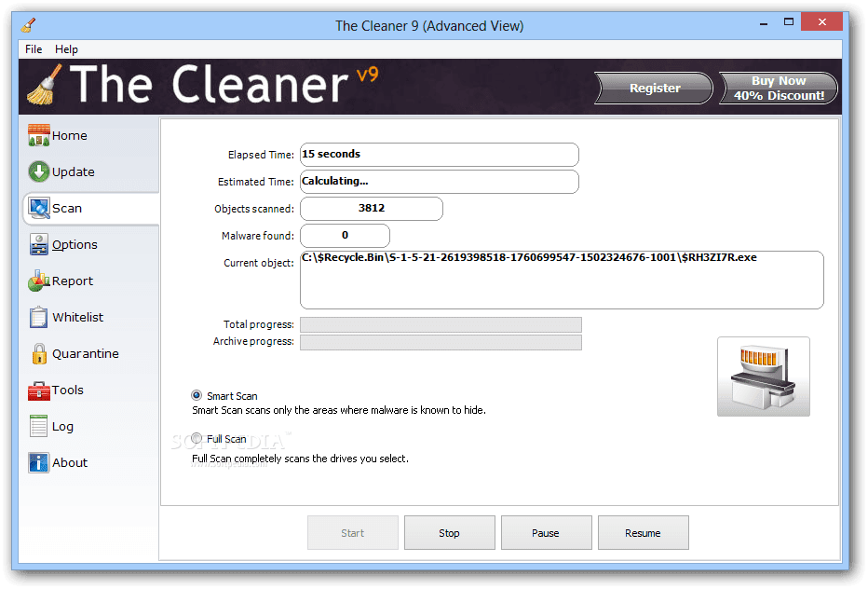Viewport: 868px width, 589px height.
Task: Click the title bar broom app icon
Action: pos(28,25)
